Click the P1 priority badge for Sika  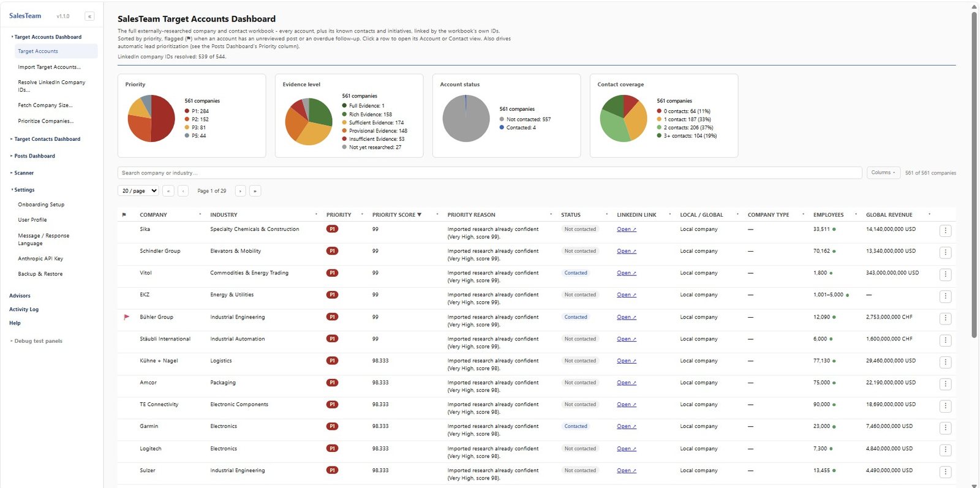point(332,229)
